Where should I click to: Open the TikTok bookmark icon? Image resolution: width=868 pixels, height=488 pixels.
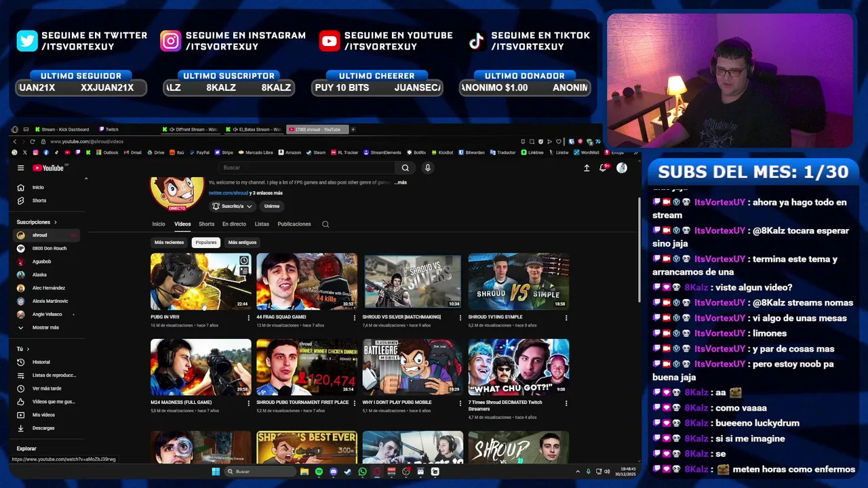click(56, 152)
